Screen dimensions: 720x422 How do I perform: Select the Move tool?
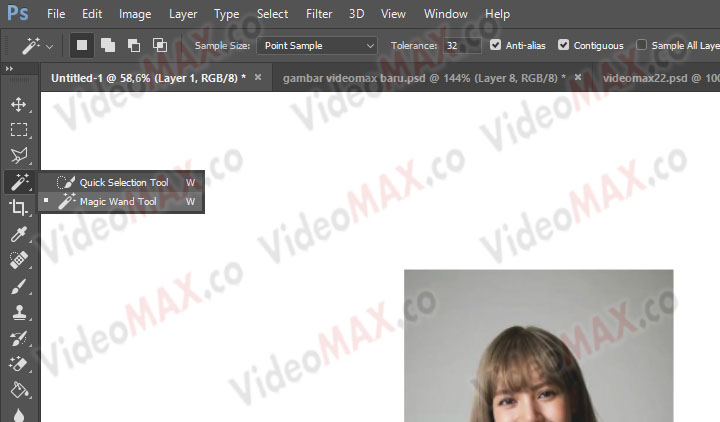pos(18,104)
